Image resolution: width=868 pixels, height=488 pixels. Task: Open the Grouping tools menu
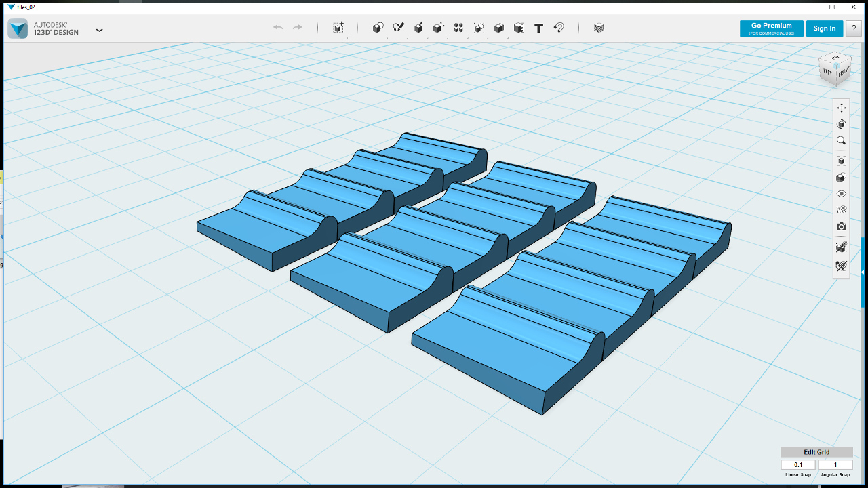tap(479, 28)
